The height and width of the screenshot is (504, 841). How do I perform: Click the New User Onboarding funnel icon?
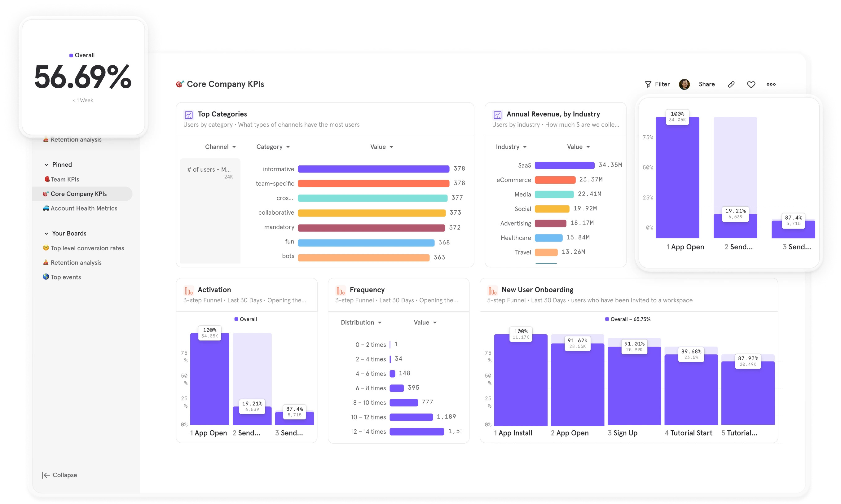[492, 290]
